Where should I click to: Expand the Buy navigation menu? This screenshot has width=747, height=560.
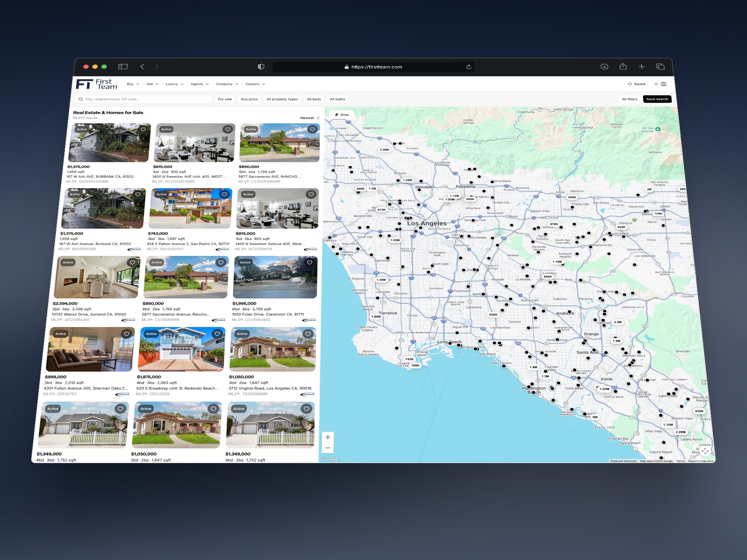point(133,84)
